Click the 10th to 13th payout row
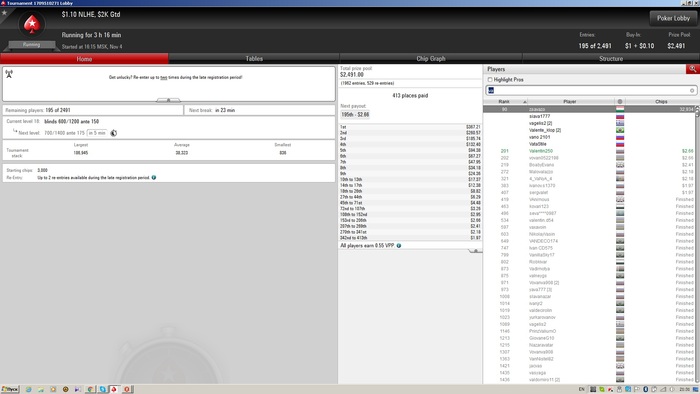700x394 pixels. (410, 179)
